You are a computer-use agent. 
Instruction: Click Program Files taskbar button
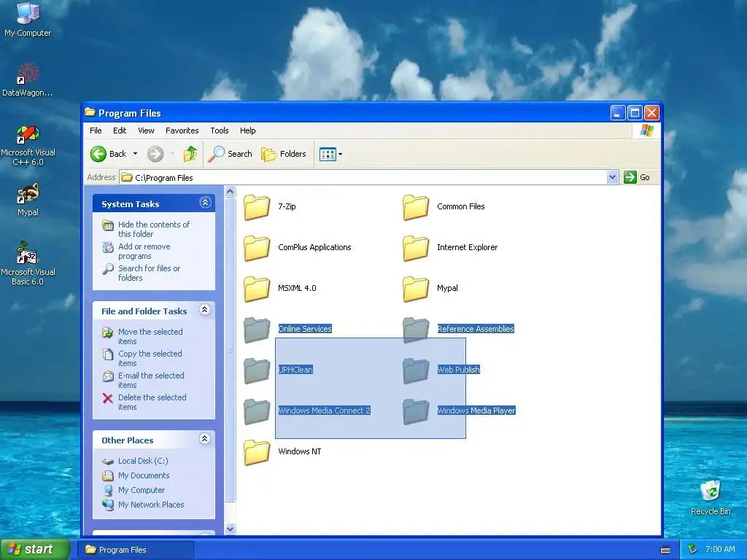coord(136,550)
